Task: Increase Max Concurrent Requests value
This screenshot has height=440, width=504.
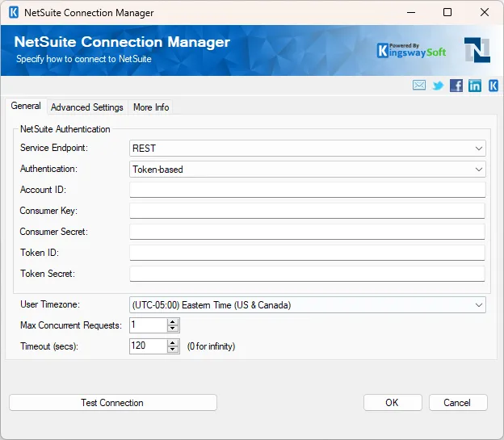Action: coord(172,321)
